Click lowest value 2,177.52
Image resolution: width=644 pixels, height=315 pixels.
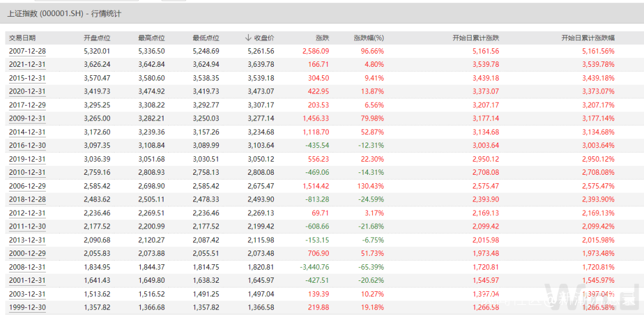click(206, 226)
